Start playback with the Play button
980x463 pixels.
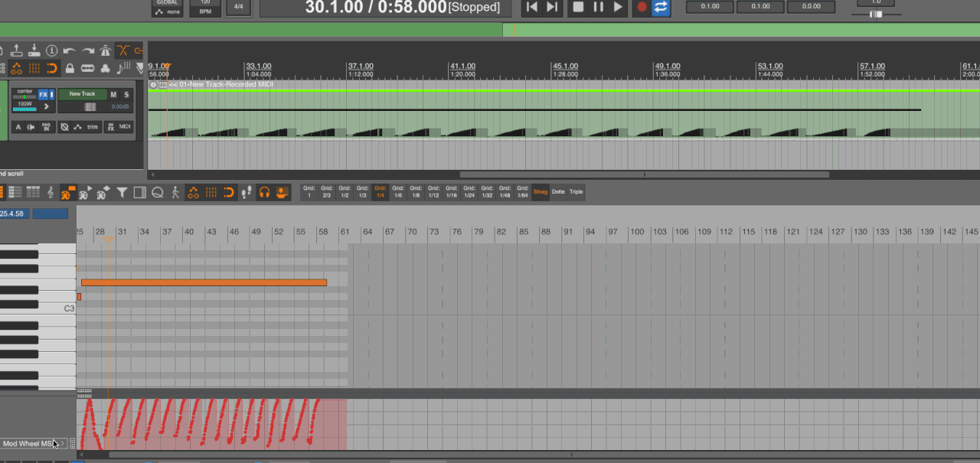618,7
